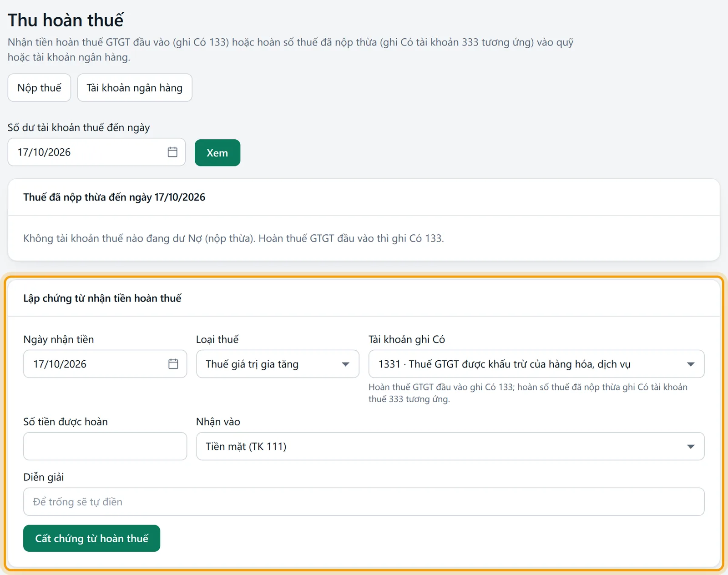Click the Diễn giải label

[44, 477]
